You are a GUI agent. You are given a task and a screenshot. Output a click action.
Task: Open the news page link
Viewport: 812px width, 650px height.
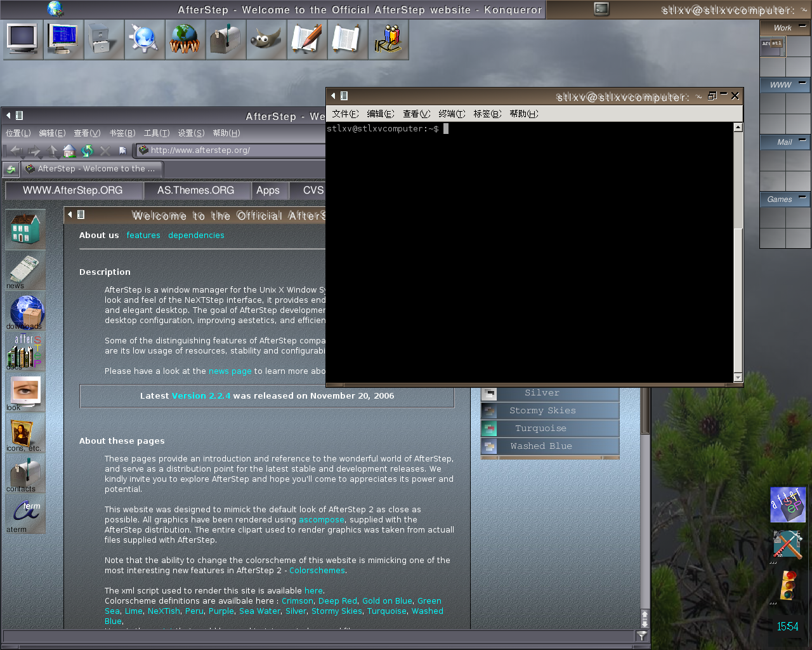coord(230,371)
